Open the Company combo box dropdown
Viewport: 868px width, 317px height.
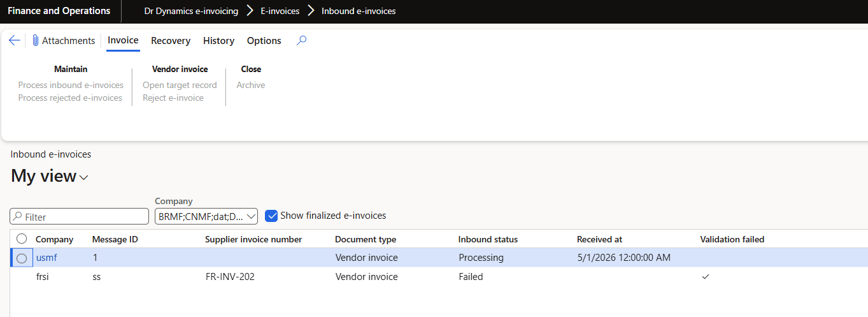[x=251, y=217]
